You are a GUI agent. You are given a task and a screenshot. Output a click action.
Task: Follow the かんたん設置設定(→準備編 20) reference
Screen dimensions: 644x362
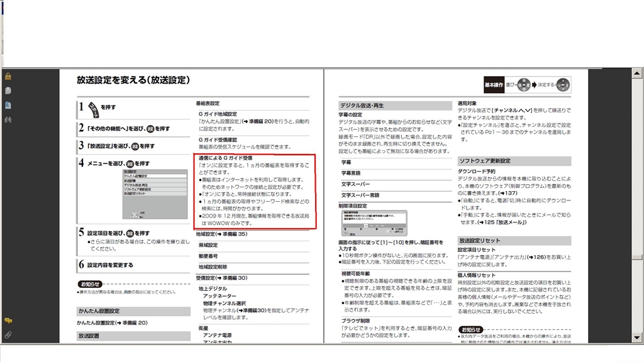[x=112, y=323]
